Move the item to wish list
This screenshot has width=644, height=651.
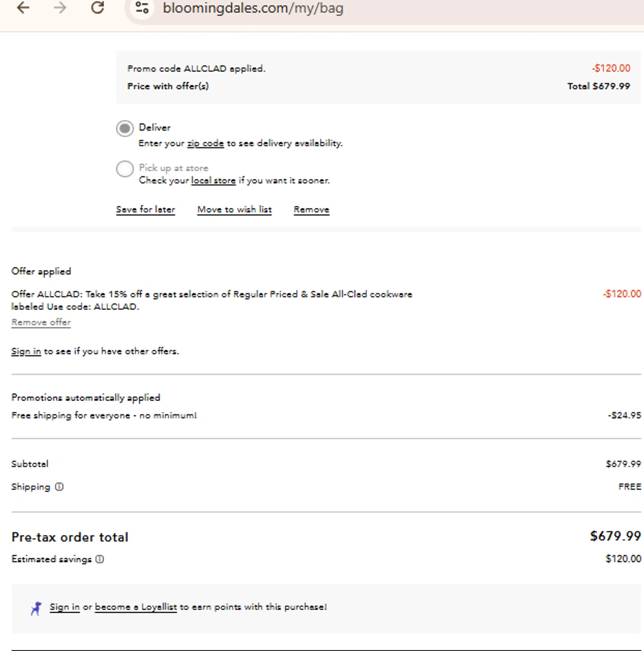[x=234, y=210]
